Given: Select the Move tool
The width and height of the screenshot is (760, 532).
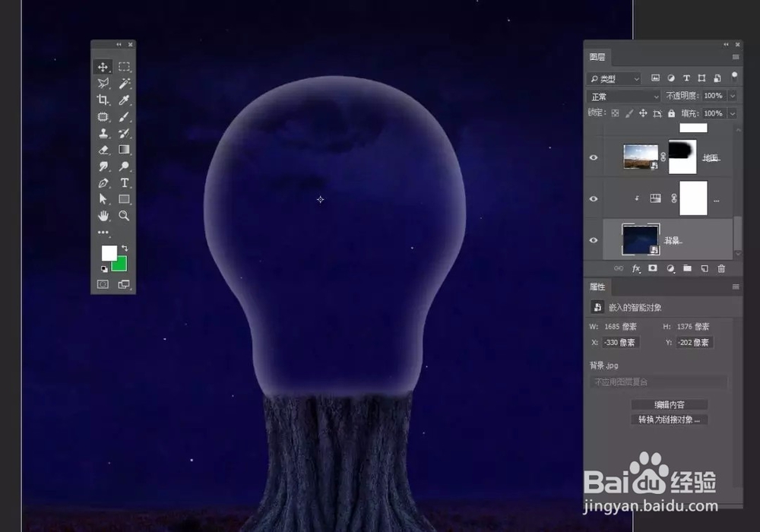Looking at the screenshot, I should (103, 67).
